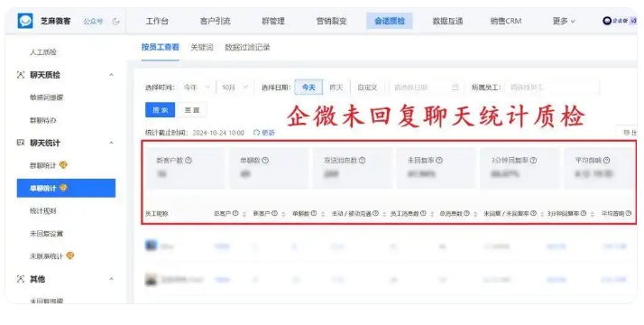Open 人工质检 in sidebar
Screen dimensions: 644x325
pyautogui.click(x=43, y=52)
